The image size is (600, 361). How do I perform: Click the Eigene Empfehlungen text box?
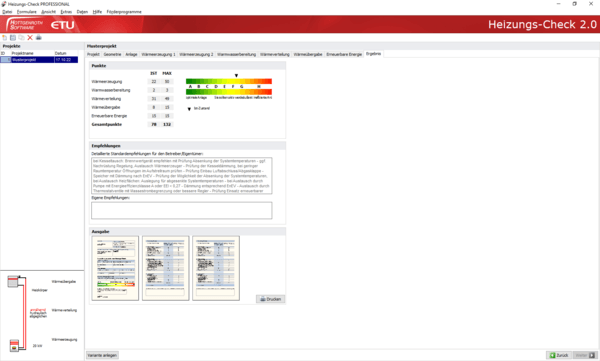pyautogui.click(x=182, y=211)
